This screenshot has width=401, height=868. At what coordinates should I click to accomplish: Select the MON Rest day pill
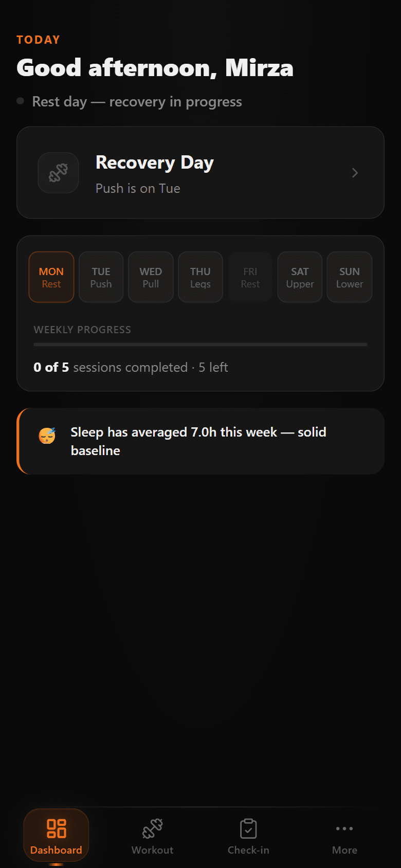pyautogui.click(x=51, y=277)
